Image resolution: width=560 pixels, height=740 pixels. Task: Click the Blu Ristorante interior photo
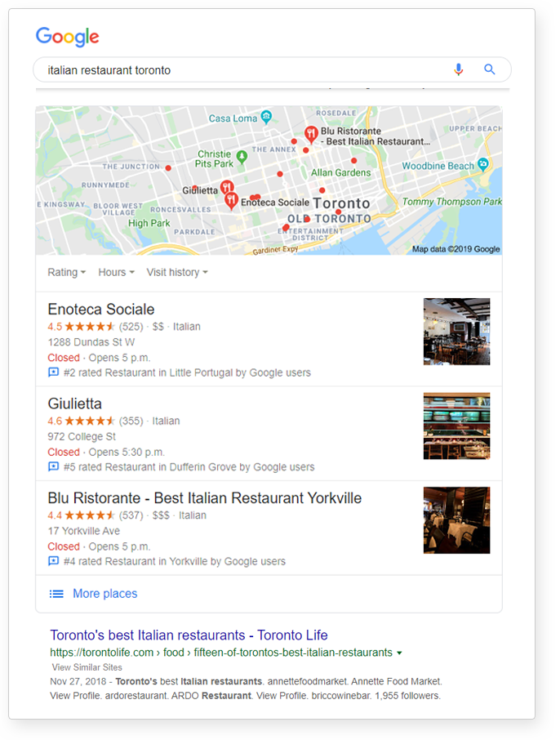coord(456,520)
